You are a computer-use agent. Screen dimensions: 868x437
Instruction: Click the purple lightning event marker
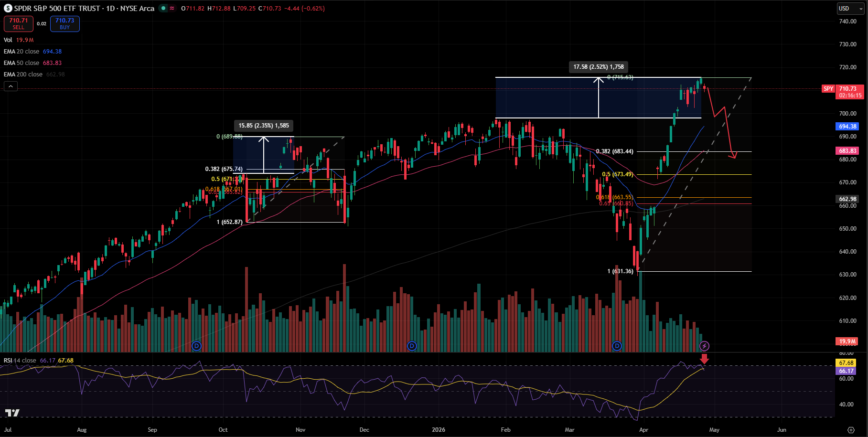704,346
